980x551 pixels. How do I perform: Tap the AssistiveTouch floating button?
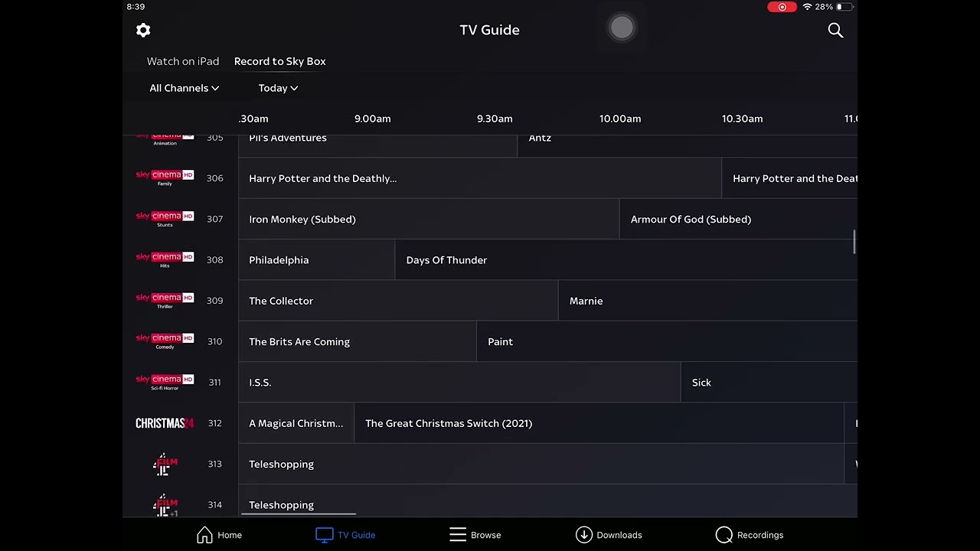[622, 28]
